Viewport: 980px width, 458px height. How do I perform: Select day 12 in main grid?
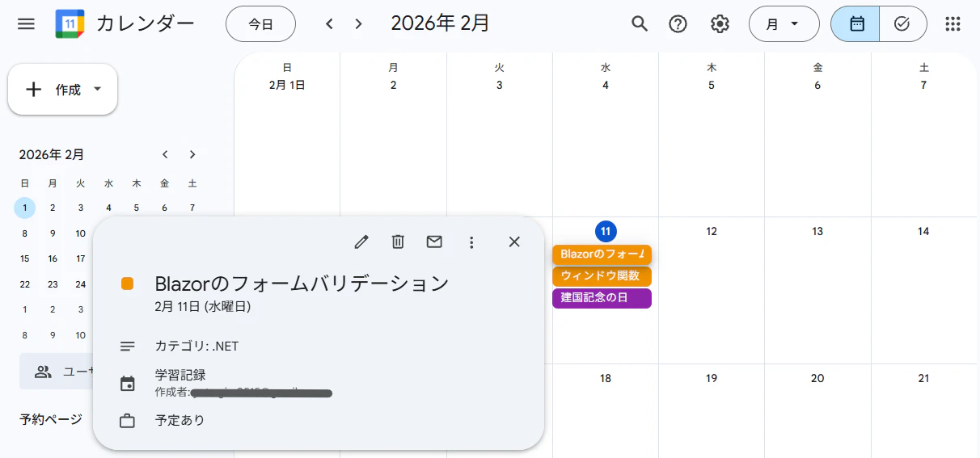712,231
